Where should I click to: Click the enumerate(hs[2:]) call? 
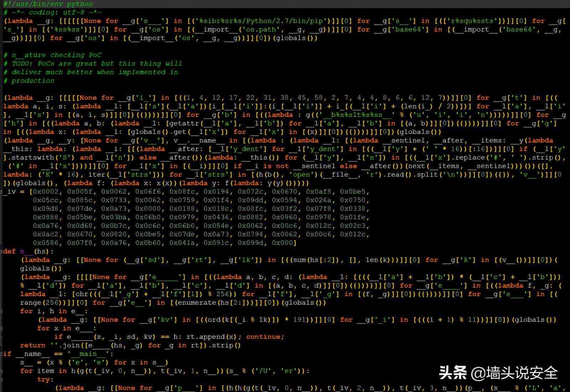pyautogui.click(x=214, y=303)
